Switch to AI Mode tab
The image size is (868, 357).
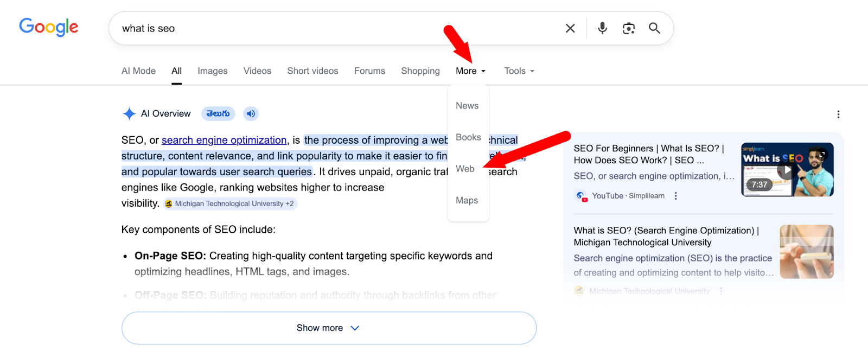click(138, 71)
